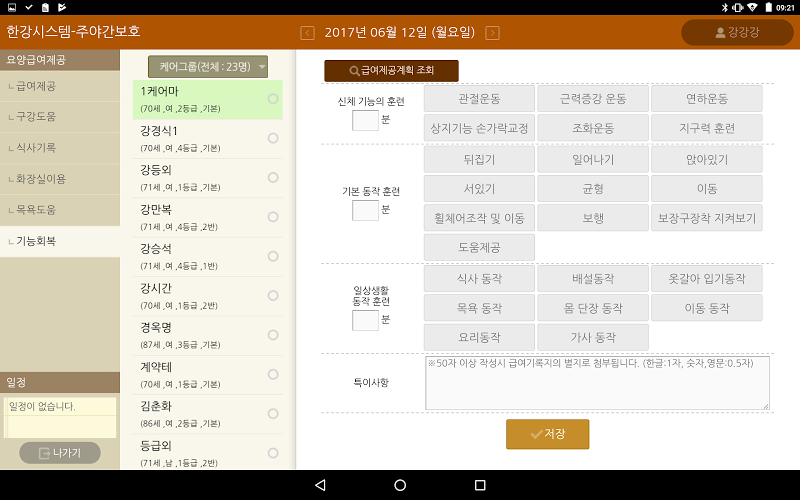Click date 2017년 06월 12일 (월요일)
The height and width of the screenshot is (500, 800).
[x=399, y=33]
